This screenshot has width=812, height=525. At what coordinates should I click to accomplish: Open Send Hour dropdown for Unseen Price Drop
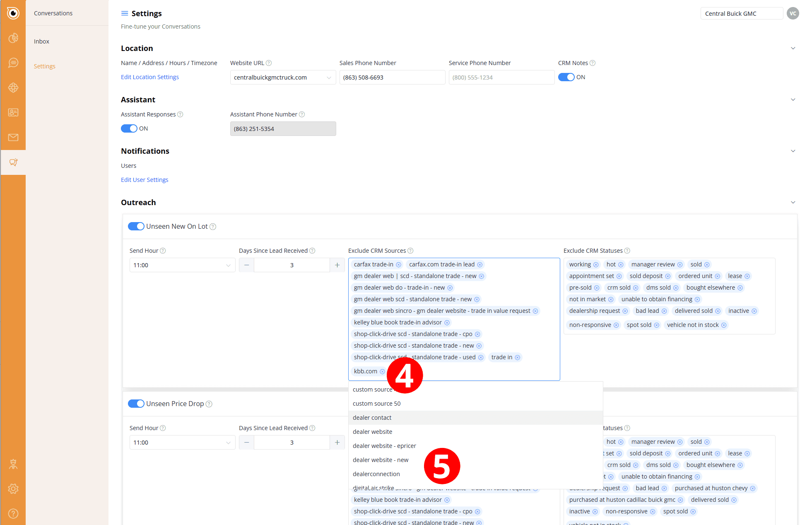tap(182, 443)
